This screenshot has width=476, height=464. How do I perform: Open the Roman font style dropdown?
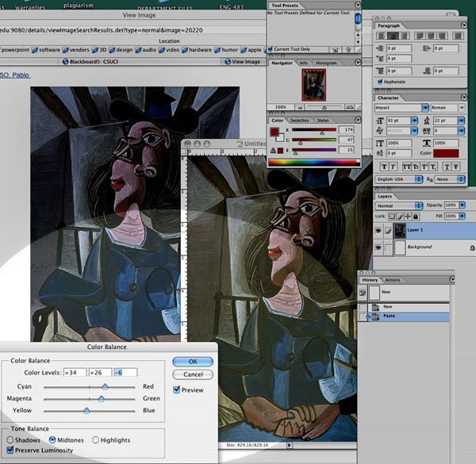coord(462,108)
